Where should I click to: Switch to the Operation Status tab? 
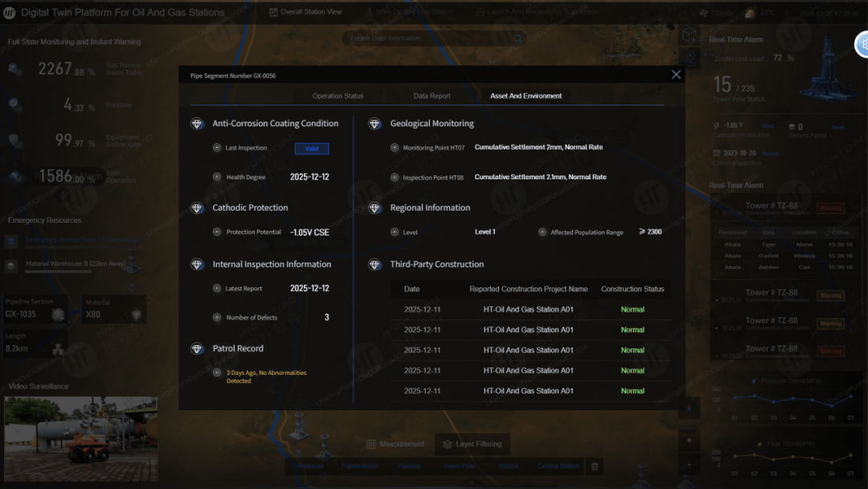(x=338, y=96)
